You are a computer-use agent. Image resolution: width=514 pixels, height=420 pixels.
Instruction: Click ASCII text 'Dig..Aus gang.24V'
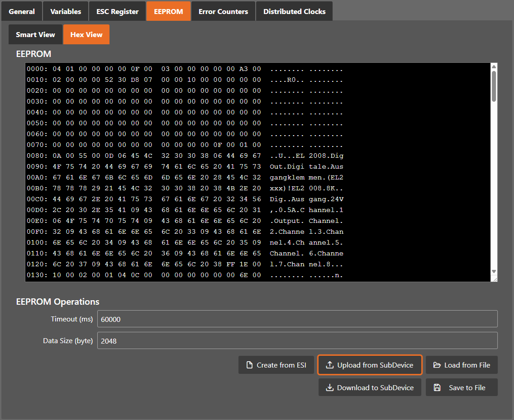(306, 199)
